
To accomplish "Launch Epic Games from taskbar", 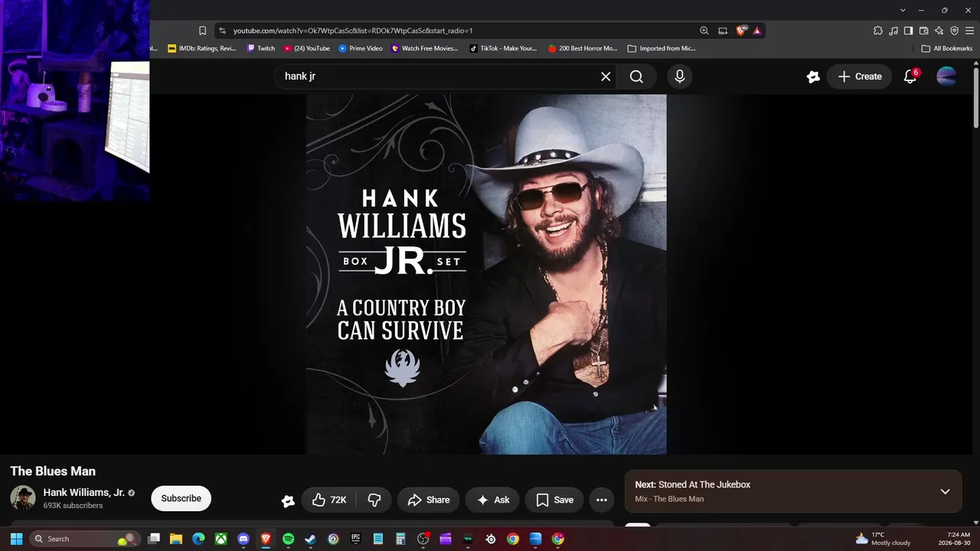I will 356,539.
